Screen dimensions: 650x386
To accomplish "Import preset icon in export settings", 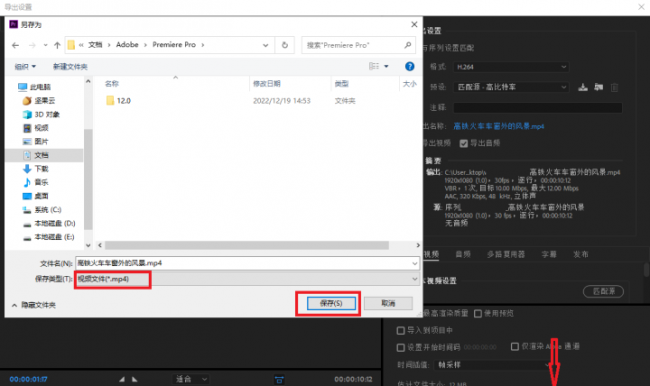I will (x=599, y=87).
